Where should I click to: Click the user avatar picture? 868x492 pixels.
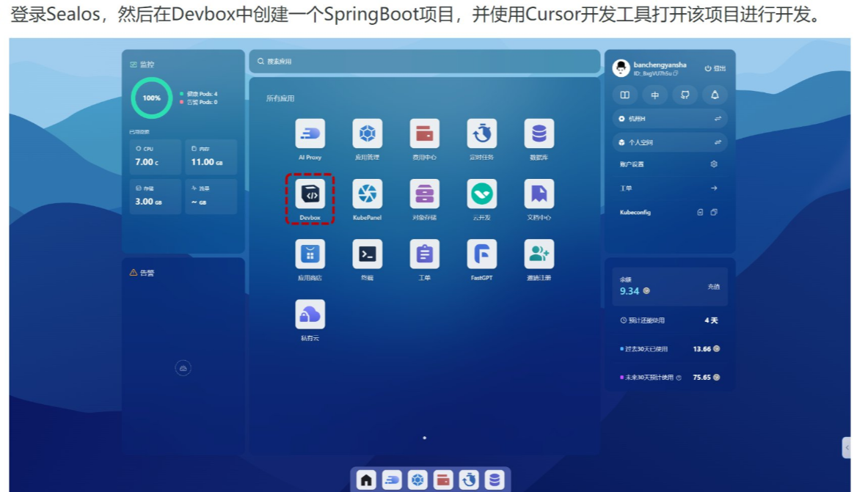point(621,68)
